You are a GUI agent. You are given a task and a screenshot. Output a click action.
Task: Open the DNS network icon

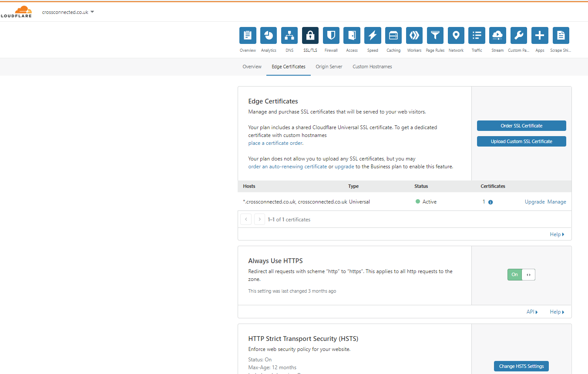pyautogui.click(x=289, y=36)
